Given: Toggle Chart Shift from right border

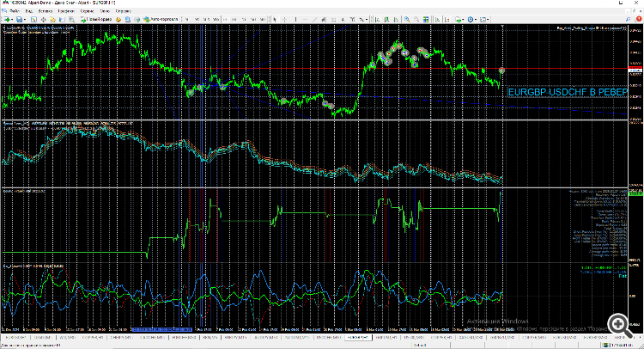Looking at the screenshot, I should [x=447, y=19].
